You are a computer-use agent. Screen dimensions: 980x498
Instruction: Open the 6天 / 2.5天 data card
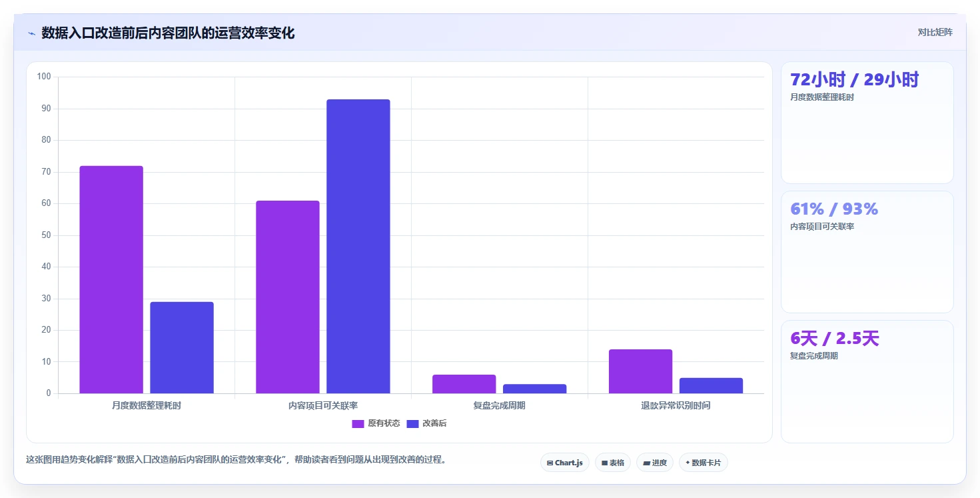tap(867, 381)
